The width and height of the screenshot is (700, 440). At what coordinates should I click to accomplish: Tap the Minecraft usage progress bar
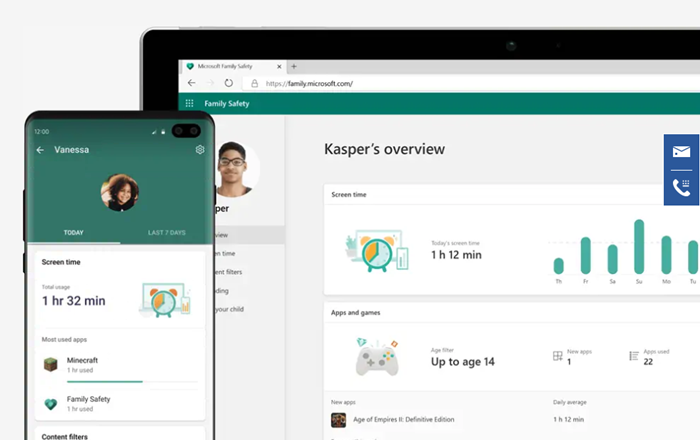[x=132, y=382]
